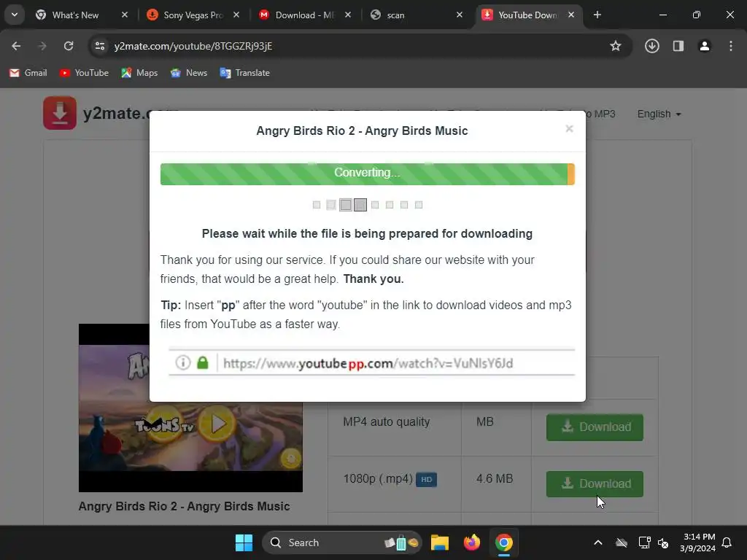
Task: Open the Chrome three-dot menu
Action: click(730, 46)
